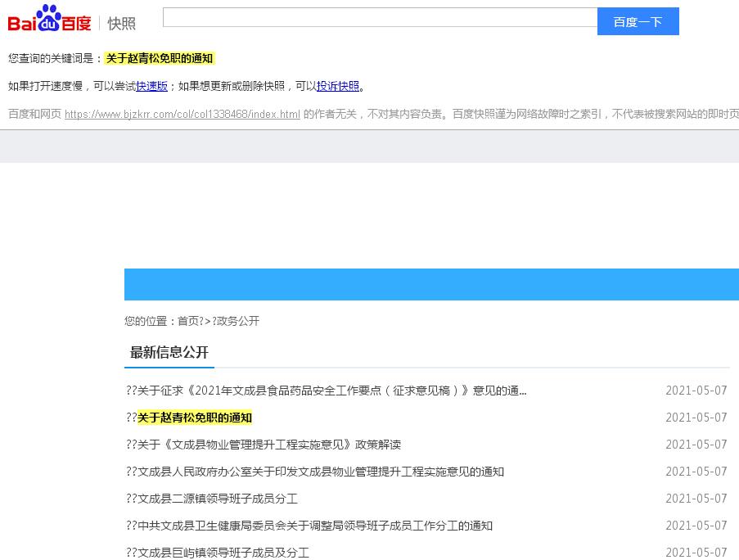The height and width of the screenshot is (560, 739).
Task: Click the 投诉快照 complaint link
Action: [x=339, y=85]
